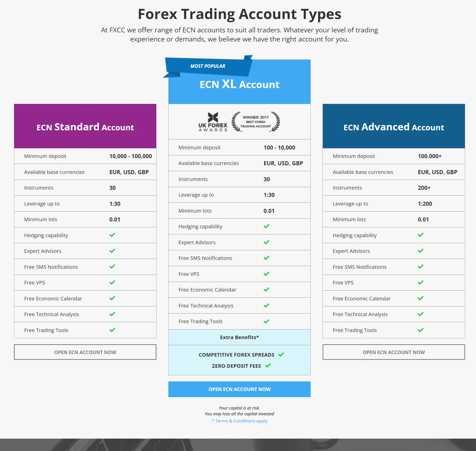The image size is (476, 451).
Task: Click Standard account Free Technical Analysis checkmark
Action: click(112, 314)
